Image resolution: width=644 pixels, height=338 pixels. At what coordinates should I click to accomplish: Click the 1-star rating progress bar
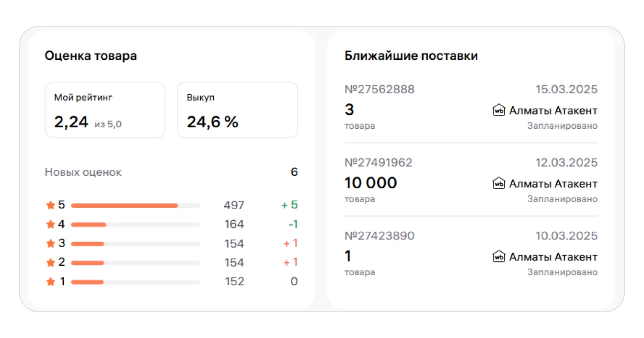[135, 282]
